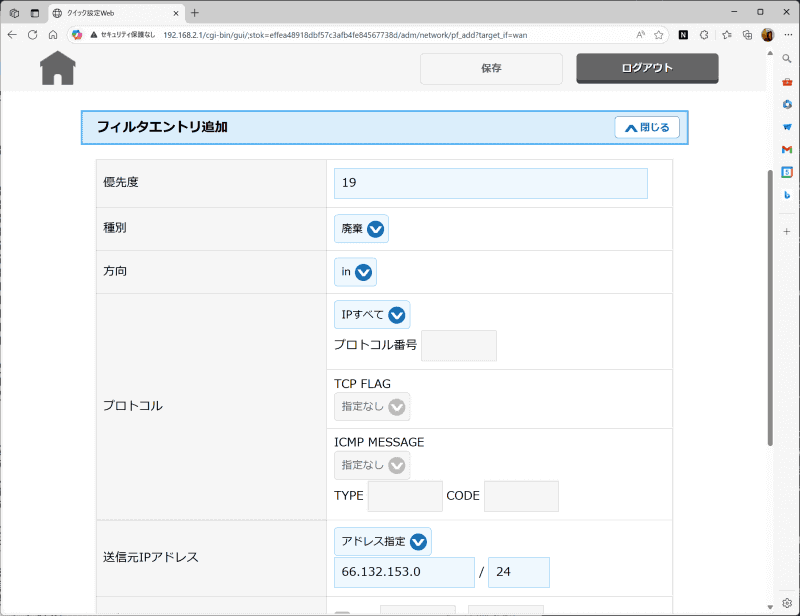The height and width of the screenshot is (616, 800).
Task: Collapse the filter entry with 閉じる
Action: pos(646,127)
